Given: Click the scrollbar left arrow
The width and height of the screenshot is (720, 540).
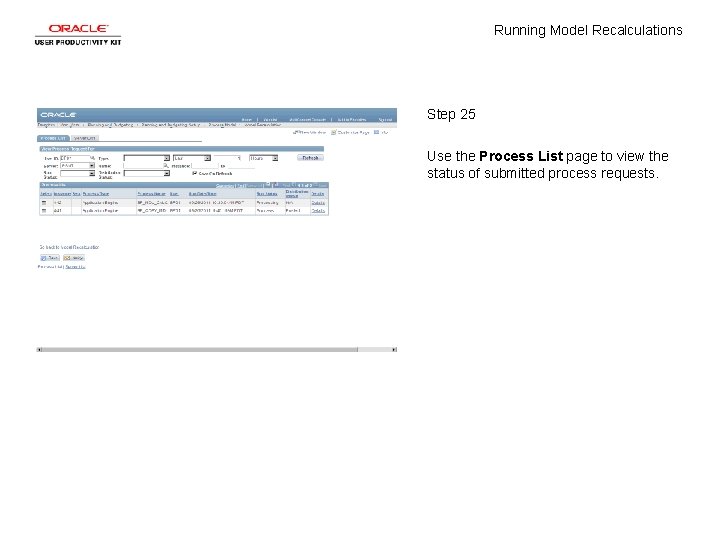Looking at the screenshot, I should pyautogui.click(x=39, y=350).
